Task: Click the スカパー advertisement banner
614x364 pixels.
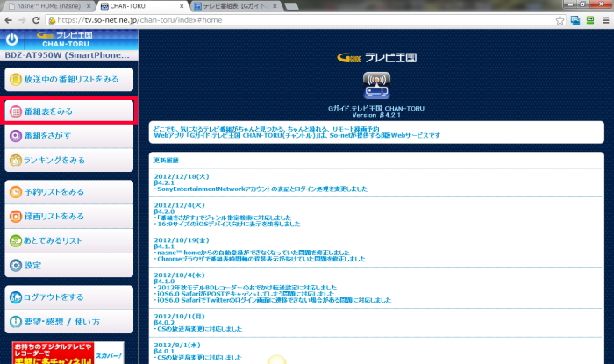Action: pyautogui.click(x=68, y=353)
